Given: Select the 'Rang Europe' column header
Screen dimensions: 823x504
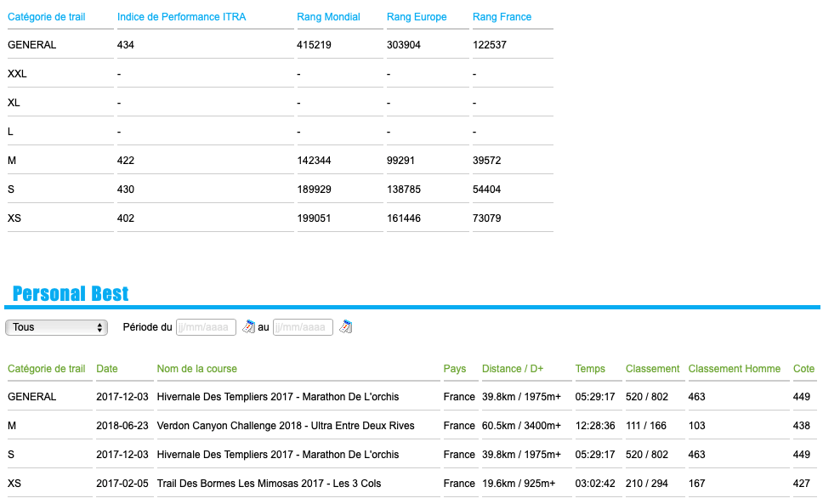Looking at the screenshot, I should point(417,17).
